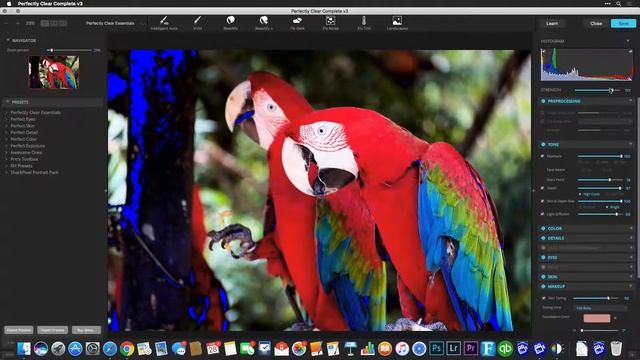Screen dimensions: 640x360
Task: Collapse the Histogram panel
Action: click(x=628, y=41)
